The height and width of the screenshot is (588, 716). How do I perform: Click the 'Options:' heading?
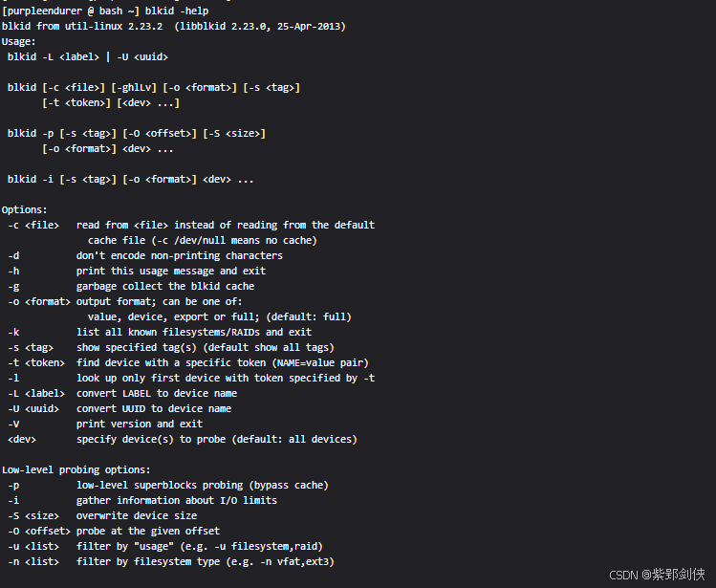[x=25, y=209]
